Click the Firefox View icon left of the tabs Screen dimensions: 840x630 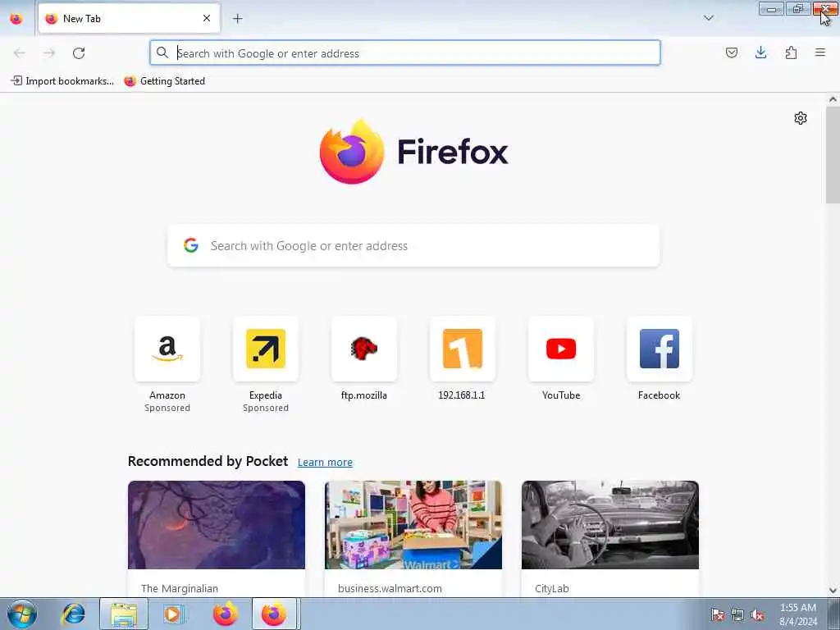click(16, 19)
